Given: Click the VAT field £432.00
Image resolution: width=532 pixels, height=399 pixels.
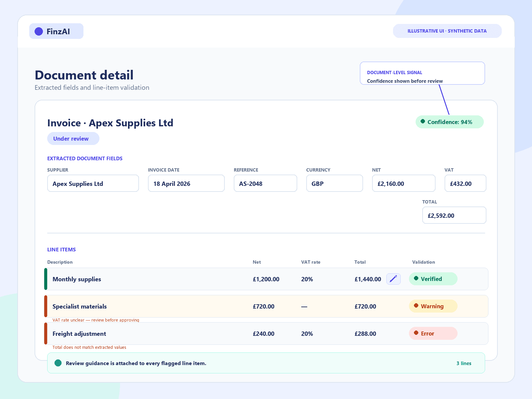Looking at the screenshot, I should pyautogui.click(x=465, y=183).
